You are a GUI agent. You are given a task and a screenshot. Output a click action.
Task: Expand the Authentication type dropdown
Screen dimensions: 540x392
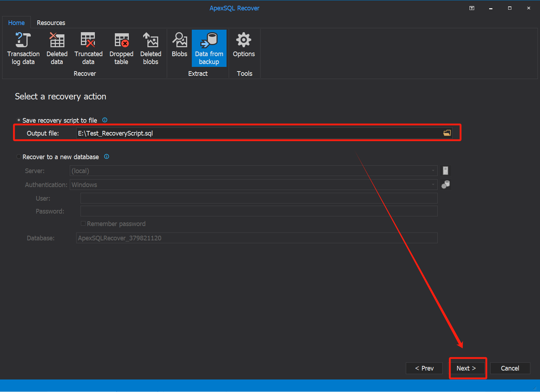[x=432, y=185]
